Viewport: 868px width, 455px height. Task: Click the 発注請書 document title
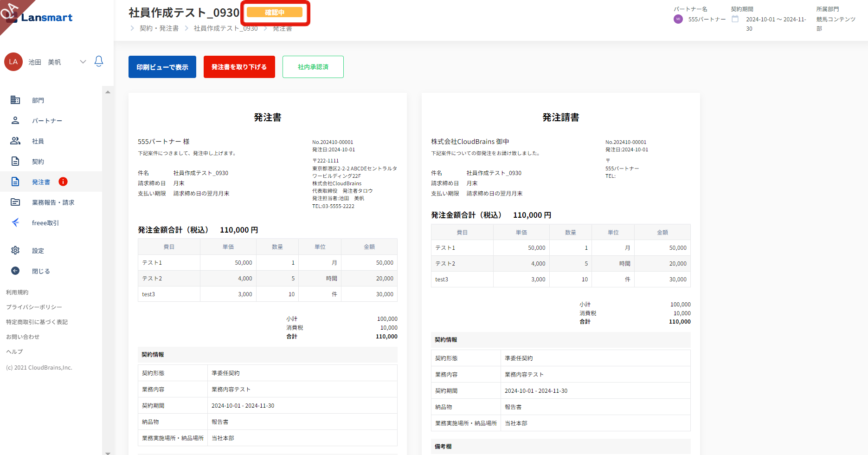pos(561,117)
